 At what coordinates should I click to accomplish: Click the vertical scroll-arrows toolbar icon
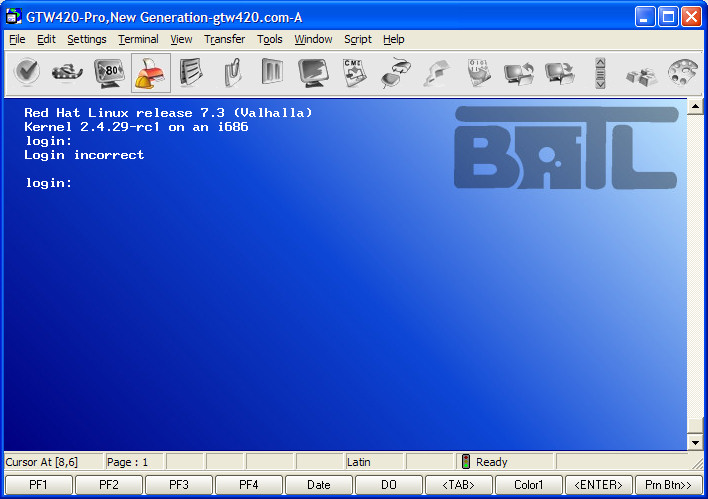point(600,72)
